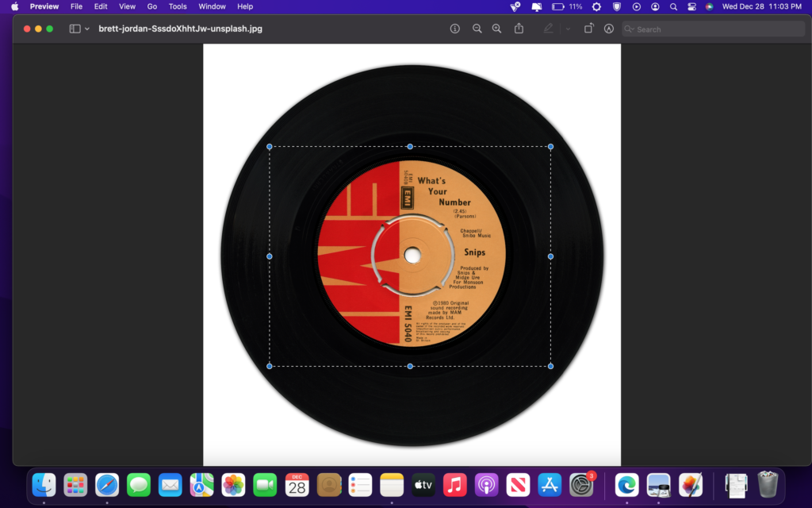Image resolution: width=812 pixels, height=508 pixels.
Task: Click the top-right selection handle
Action: 550,147
